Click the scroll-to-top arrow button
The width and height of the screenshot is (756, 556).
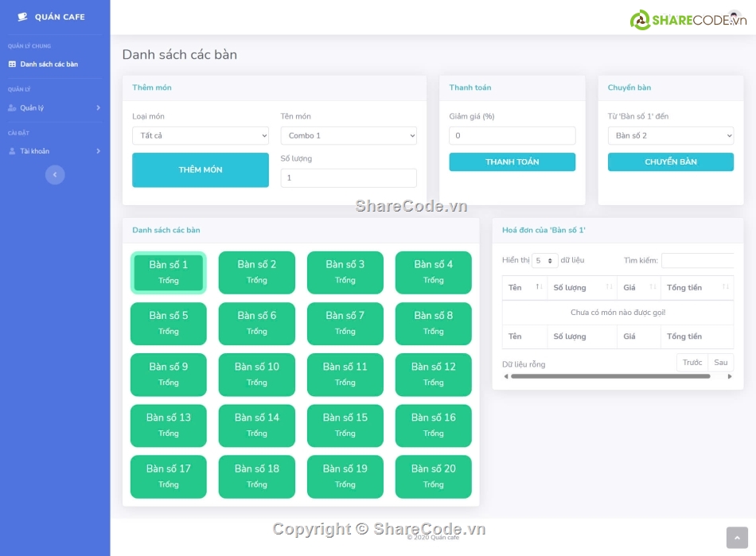(737, 538)
